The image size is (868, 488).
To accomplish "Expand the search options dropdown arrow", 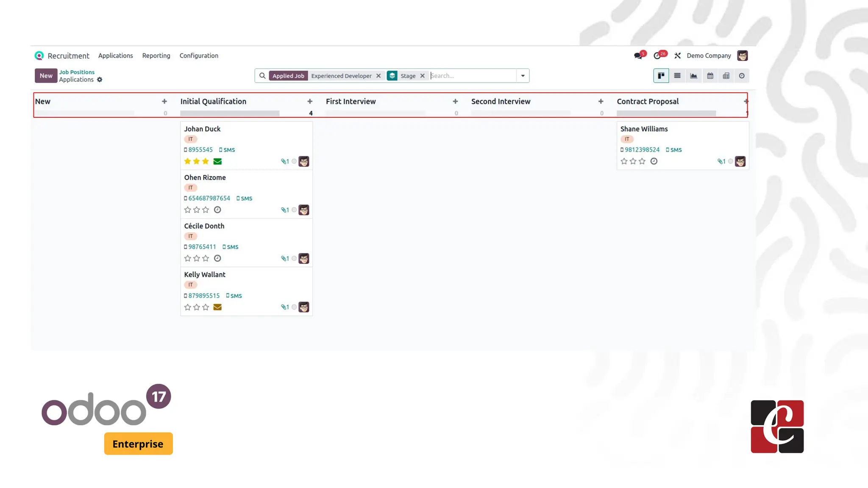I will click(523, 76).
